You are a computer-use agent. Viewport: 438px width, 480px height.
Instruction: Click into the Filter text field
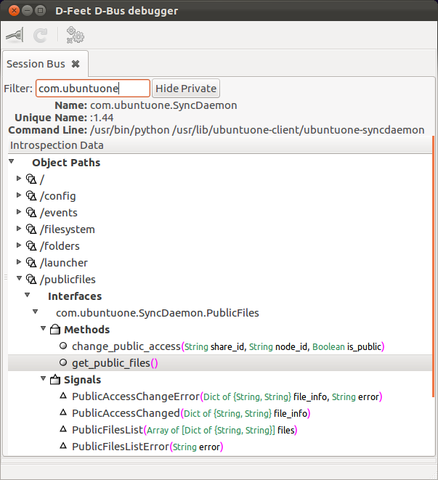(93, 88)
